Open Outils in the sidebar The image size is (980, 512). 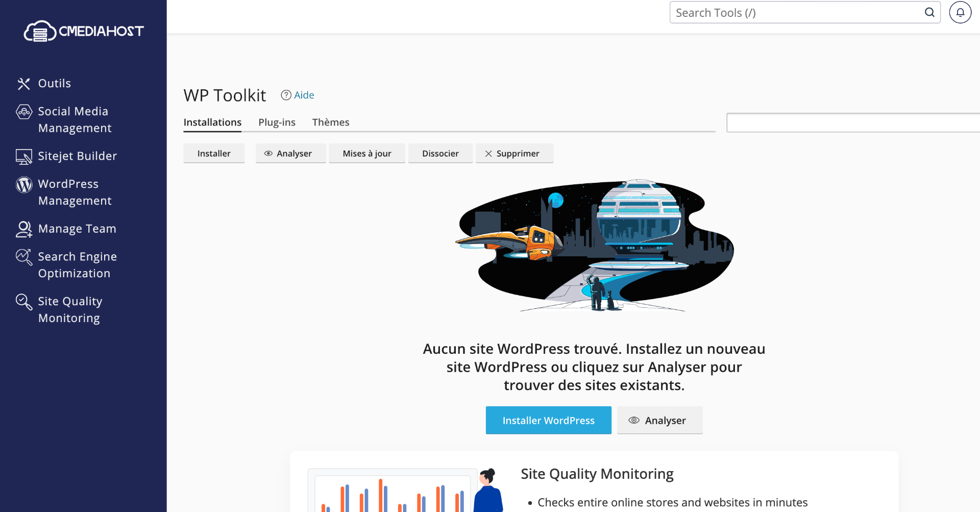coord(55,83)
